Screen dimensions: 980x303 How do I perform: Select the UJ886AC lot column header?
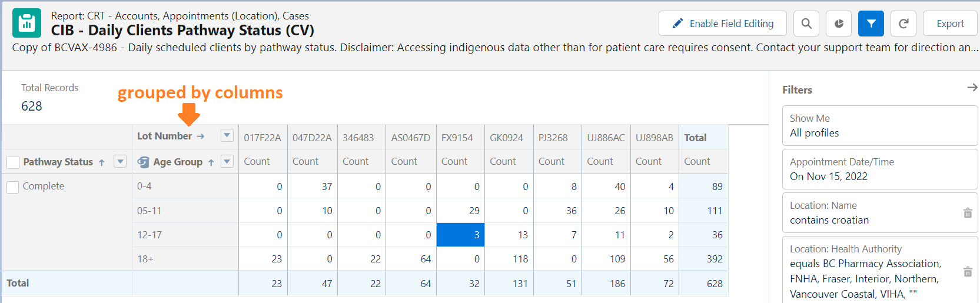pos(606,138)
